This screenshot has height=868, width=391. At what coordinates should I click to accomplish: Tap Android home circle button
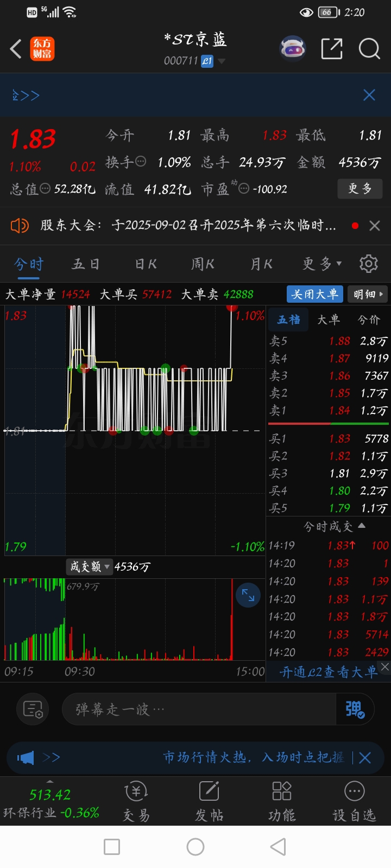point(195,847)
